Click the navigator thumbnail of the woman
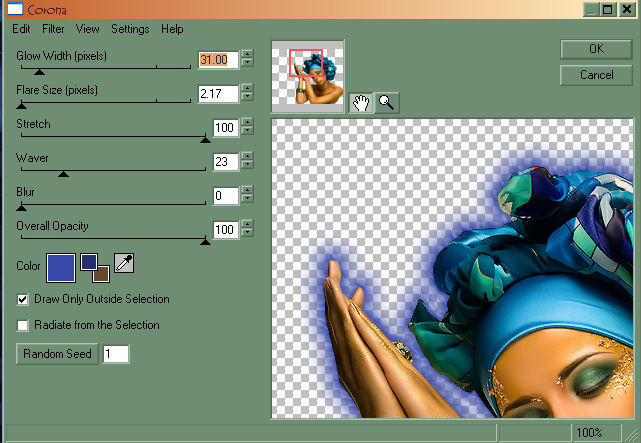The width and height of the screenshot is (641, 443). 308,76
